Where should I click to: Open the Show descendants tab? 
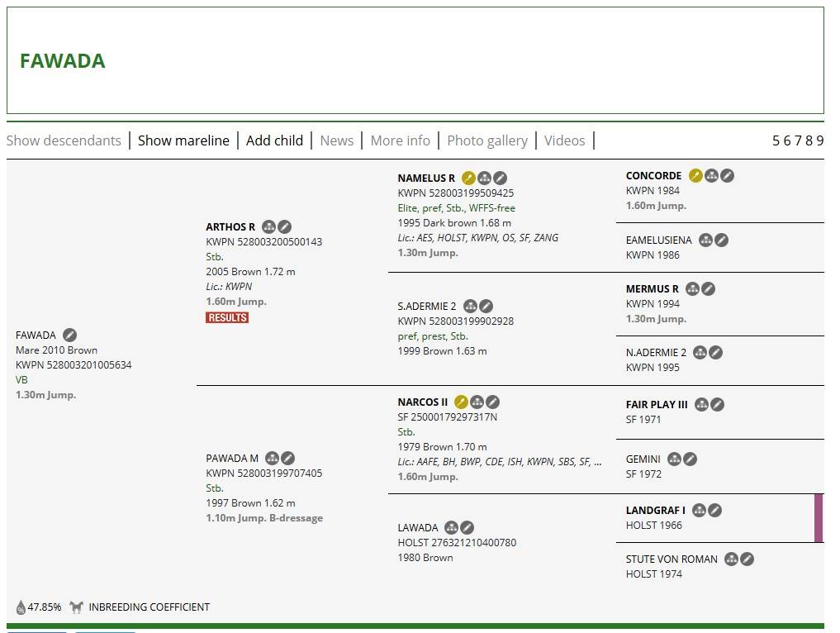click(64, 140)
